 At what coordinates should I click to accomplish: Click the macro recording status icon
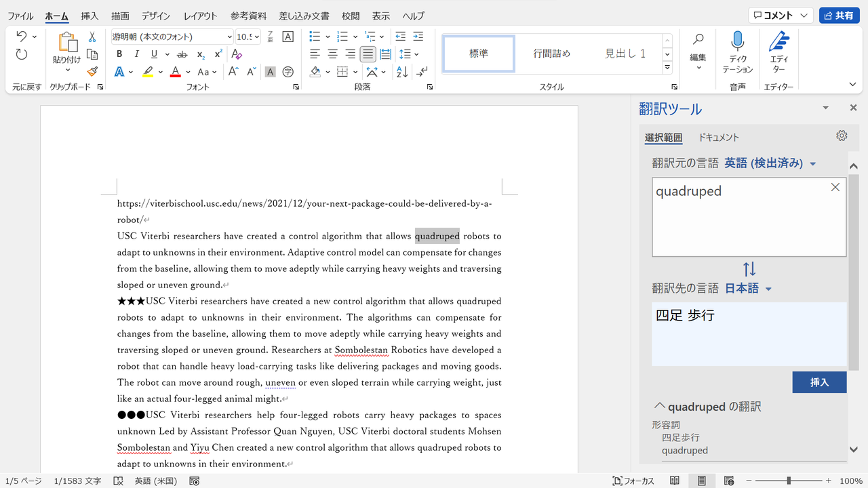(x=195, y=481)
